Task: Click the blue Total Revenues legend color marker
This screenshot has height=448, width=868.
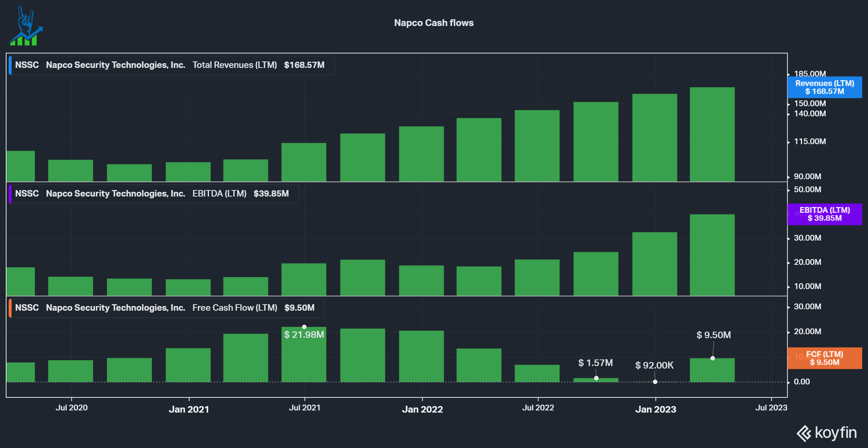Action: pos(10,65)
